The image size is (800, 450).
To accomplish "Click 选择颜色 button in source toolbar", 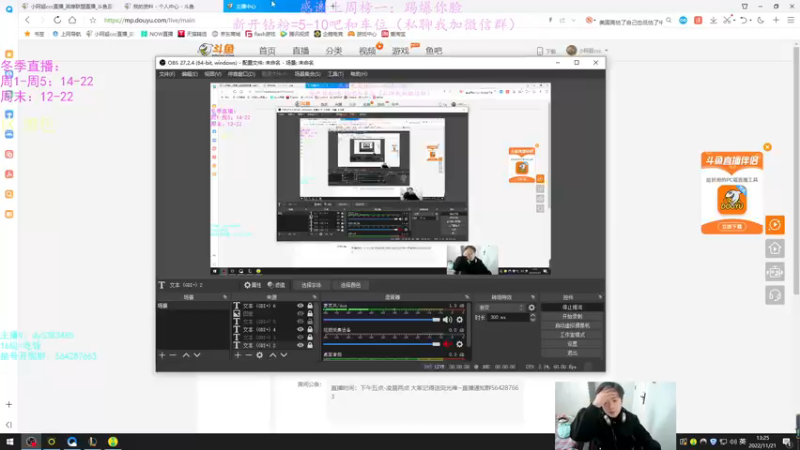I will click(351, 285).
